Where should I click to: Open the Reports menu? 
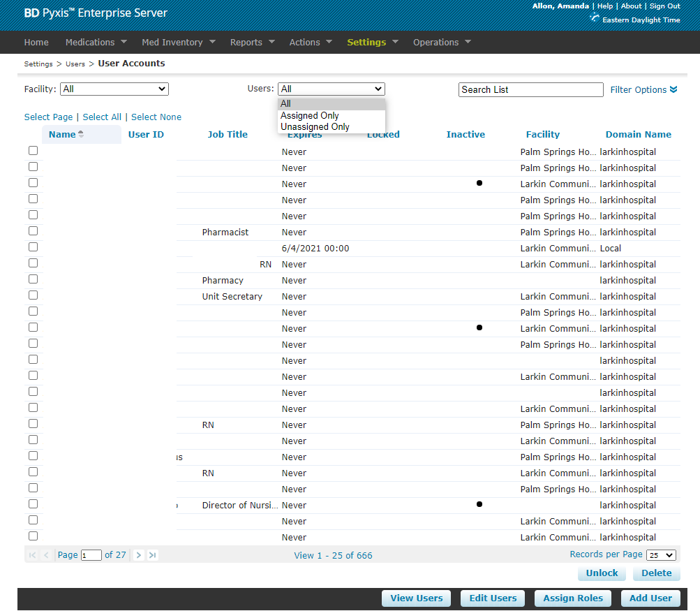(x=252, y=42)
